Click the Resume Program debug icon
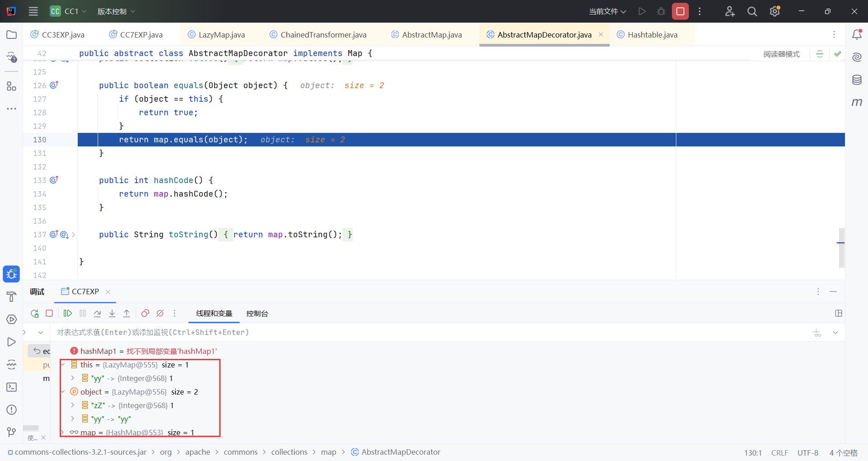Viewport: 868px width, 461px height. pos(68,313)
